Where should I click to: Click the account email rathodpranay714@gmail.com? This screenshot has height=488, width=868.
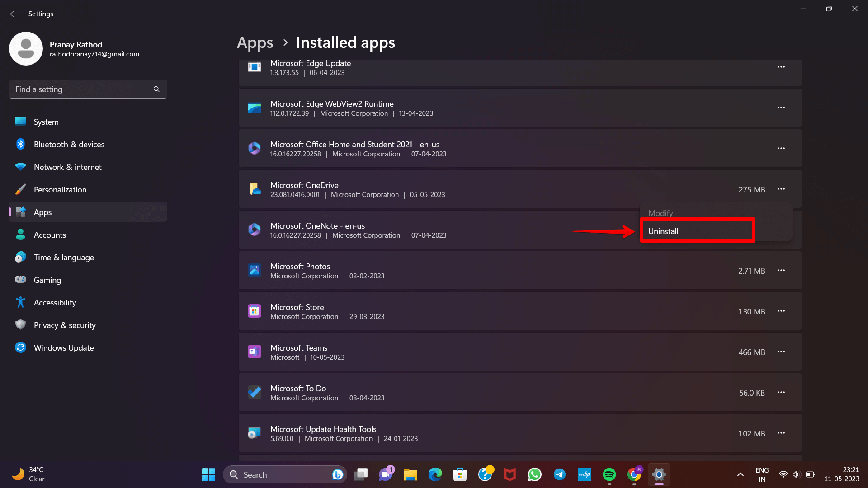coord(94,54)
